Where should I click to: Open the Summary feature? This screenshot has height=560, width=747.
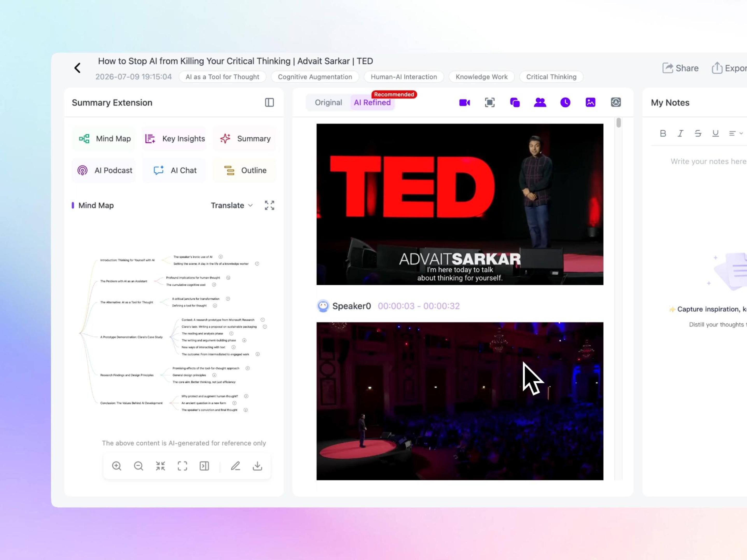coord(245,138)
